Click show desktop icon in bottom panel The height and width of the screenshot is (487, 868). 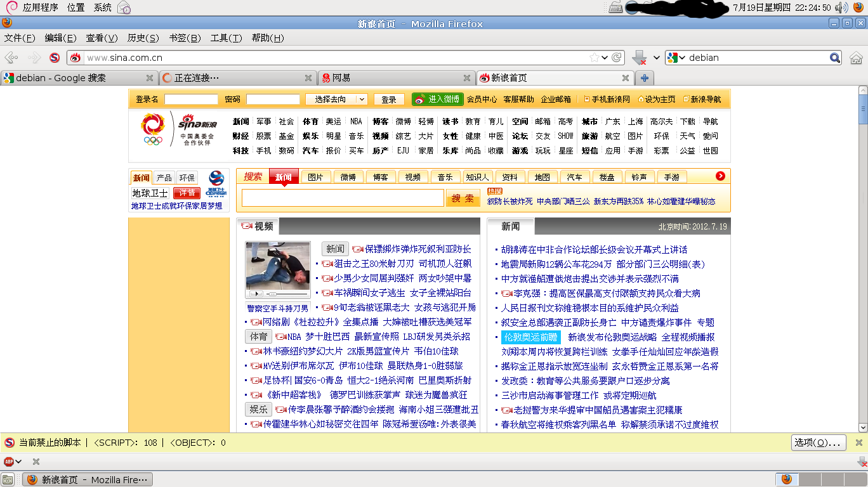click(8, 479)
